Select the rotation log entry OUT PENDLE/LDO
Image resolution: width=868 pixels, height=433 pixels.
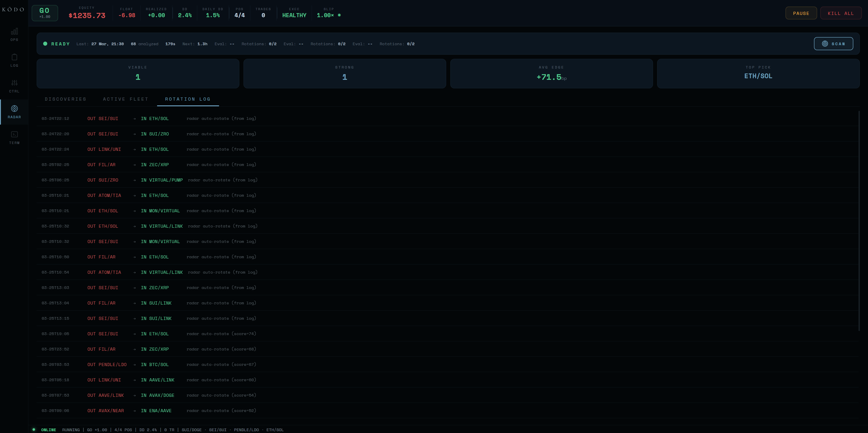(107, 364)
